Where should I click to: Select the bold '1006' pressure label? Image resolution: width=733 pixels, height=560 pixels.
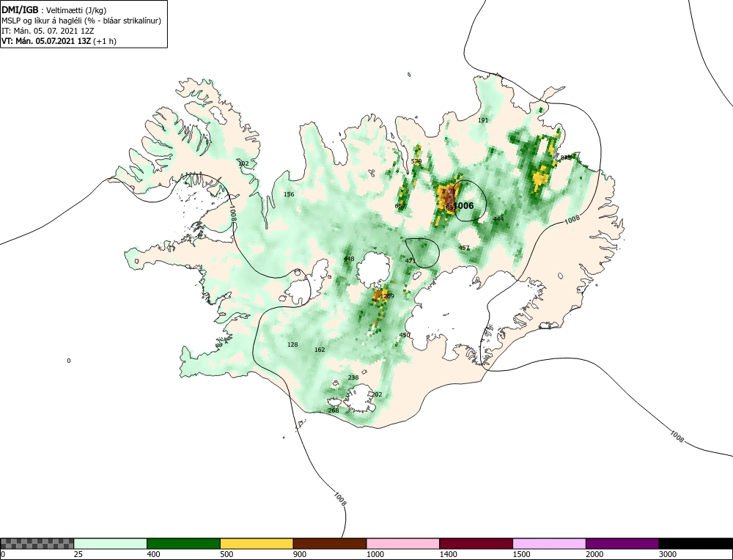coord(463,206)
